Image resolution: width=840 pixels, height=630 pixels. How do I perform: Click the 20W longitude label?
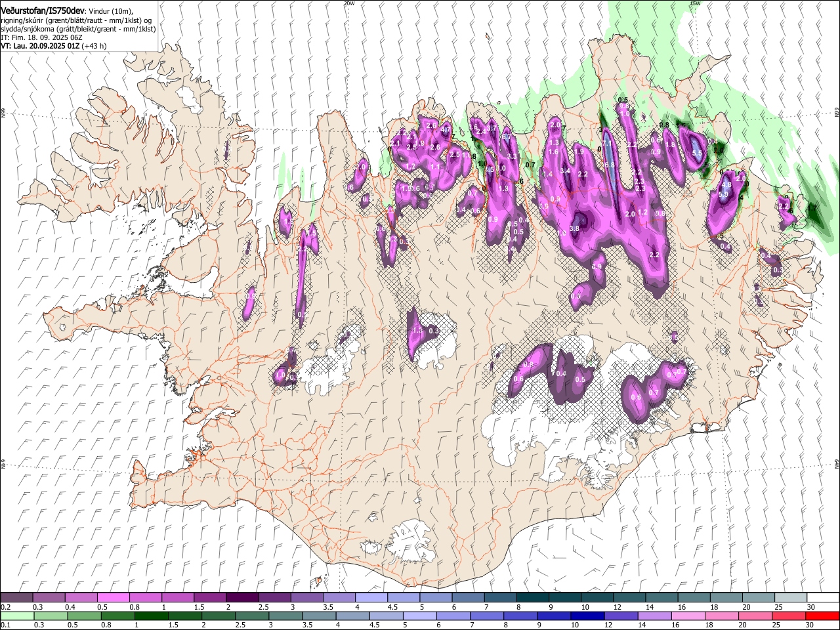pyautogui.click(x=349, y=3)
